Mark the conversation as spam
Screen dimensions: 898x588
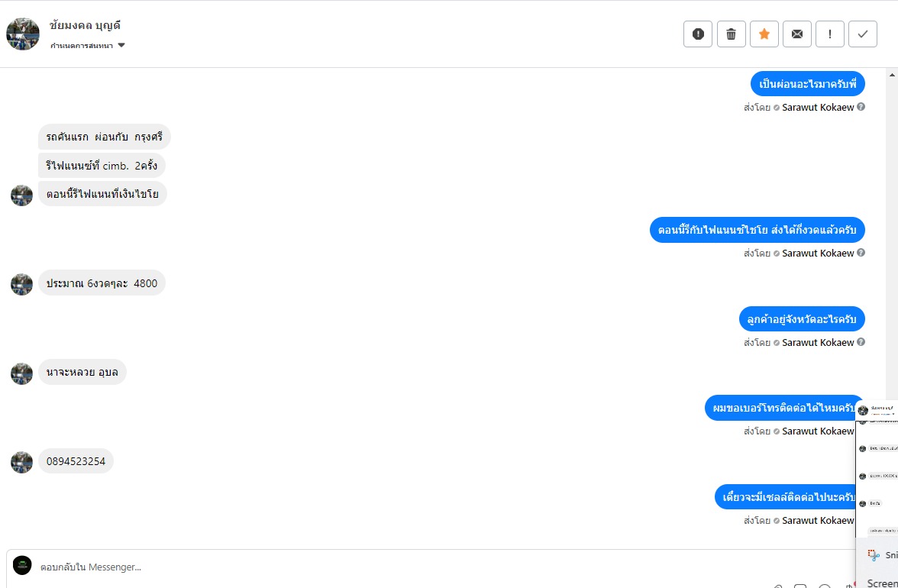(697, 34)
